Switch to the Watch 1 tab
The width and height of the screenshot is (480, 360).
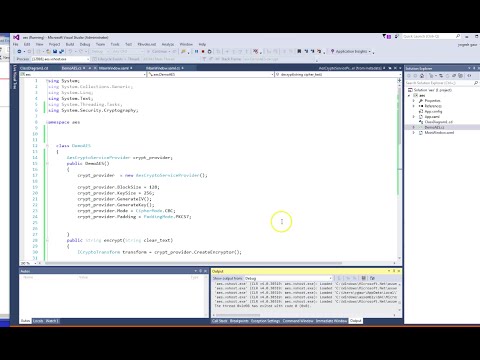click(x=52, y=321)
